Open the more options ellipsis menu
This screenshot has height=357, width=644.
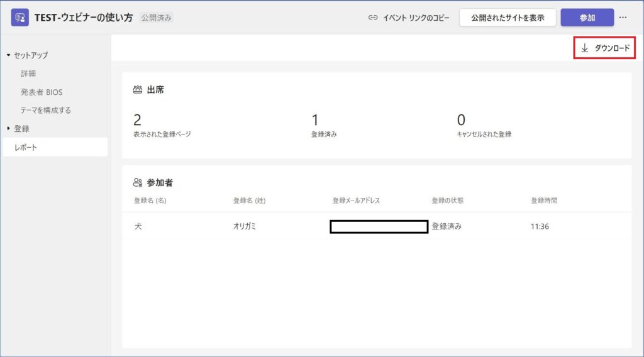point(623,18)
